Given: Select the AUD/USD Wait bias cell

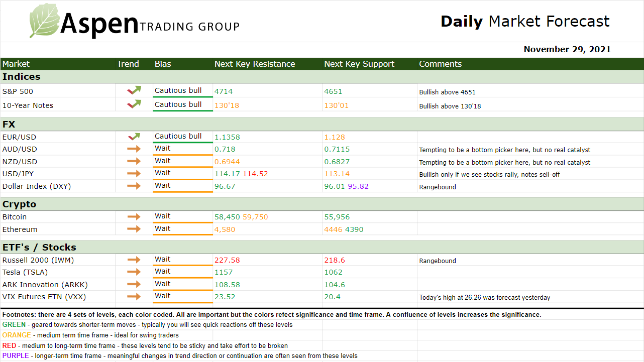Looking at the screenshot, I should 183,149.
